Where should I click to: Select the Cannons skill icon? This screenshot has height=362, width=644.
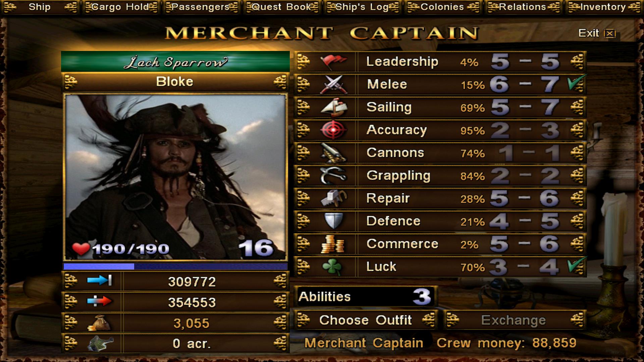pos(333,153)
